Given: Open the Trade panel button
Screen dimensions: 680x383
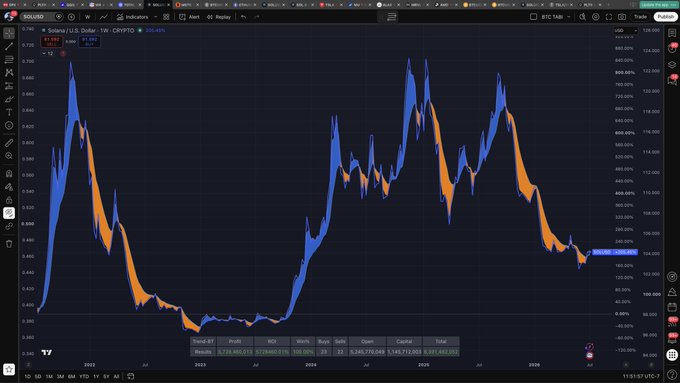Looking at the screenshot, I should click(x=640, y=17).
